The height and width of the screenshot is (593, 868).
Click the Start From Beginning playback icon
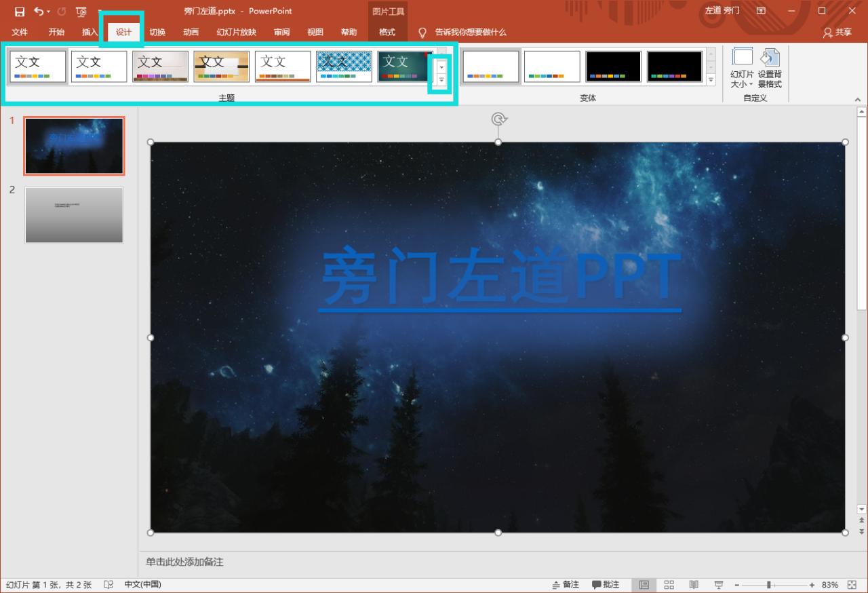81,11
